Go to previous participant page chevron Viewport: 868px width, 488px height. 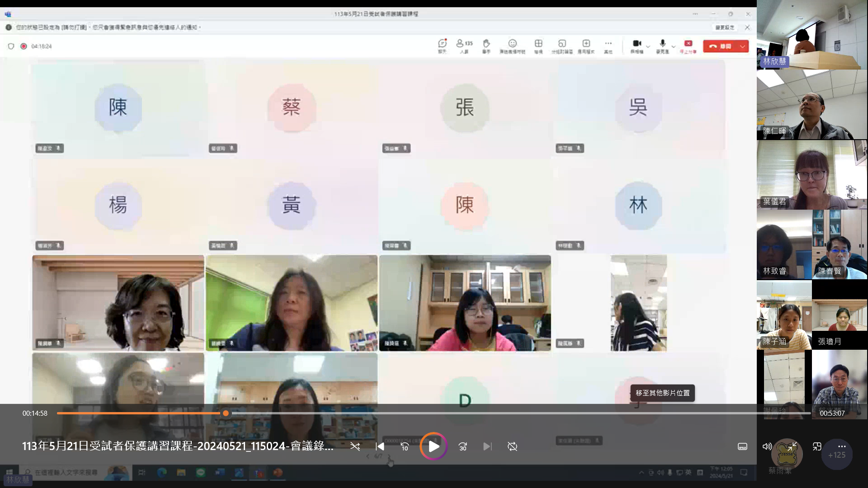point(368,456)
